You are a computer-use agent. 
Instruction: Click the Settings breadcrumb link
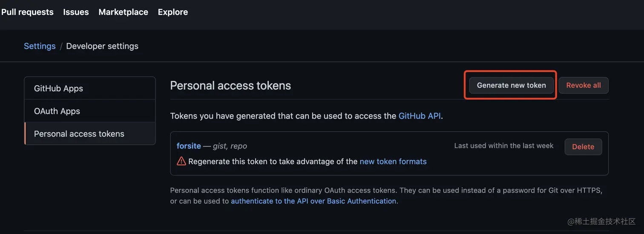tap(40, 46)
